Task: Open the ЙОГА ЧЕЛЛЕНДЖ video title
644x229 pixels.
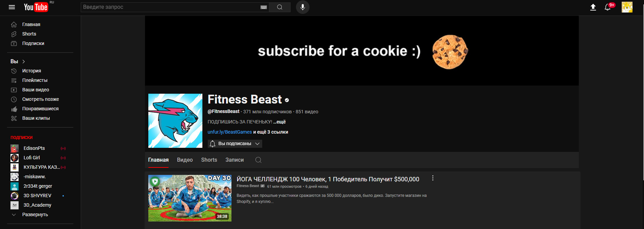Action: pos(328,179)
